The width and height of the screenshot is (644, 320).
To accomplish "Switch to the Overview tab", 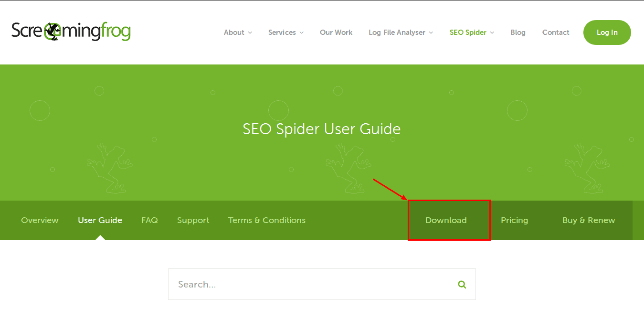I will (40, 220).
